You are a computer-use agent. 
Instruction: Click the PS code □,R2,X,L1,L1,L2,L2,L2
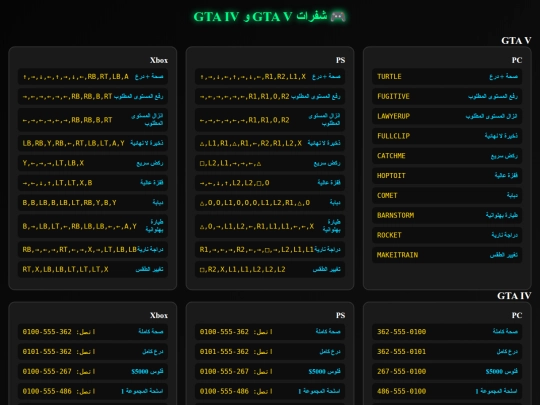click(x=242, y=269)
